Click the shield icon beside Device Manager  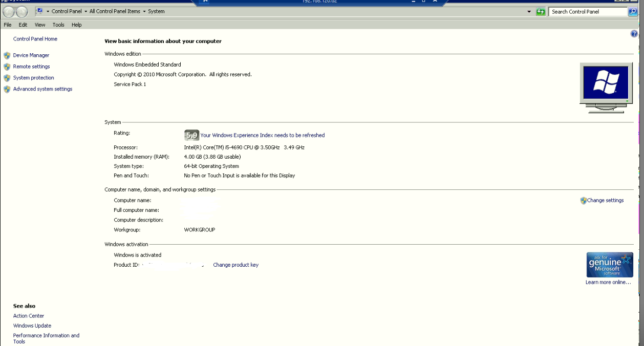[x=7, y=55]
